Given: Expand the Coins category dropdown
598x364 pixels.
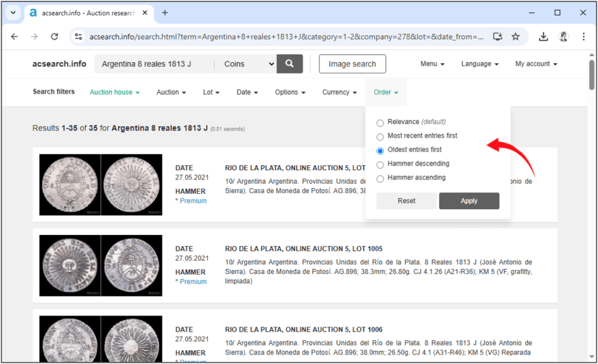Looking at the screenshot, I should click(x=249, y=64).
